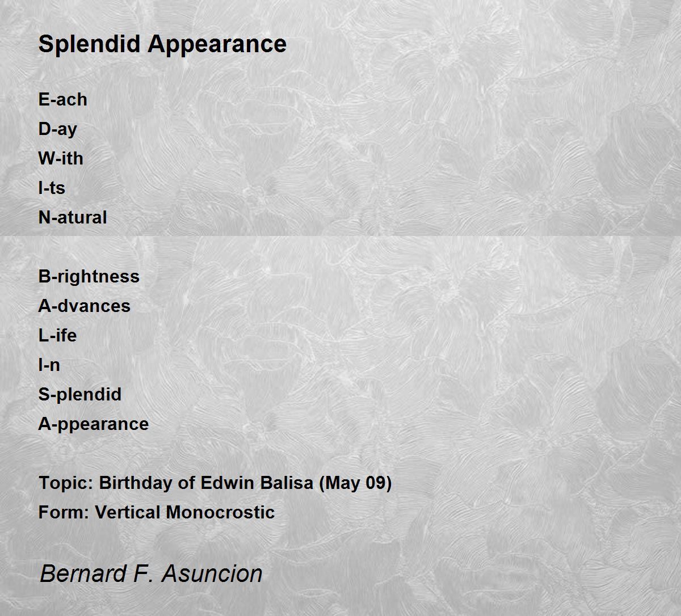Click the word Appearance in the title
The image size is (681, 616).
pyautogui.click(x=217, y=44)
